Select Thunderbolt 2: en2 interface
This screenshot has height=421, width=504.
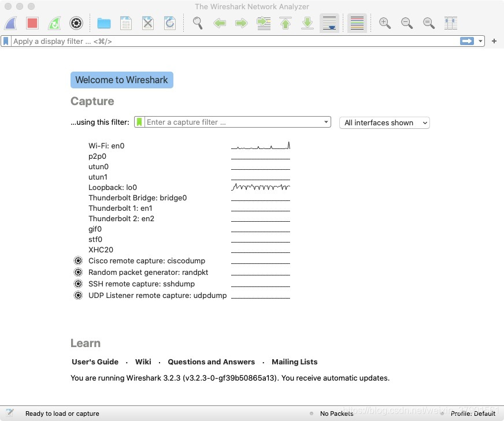121,219
